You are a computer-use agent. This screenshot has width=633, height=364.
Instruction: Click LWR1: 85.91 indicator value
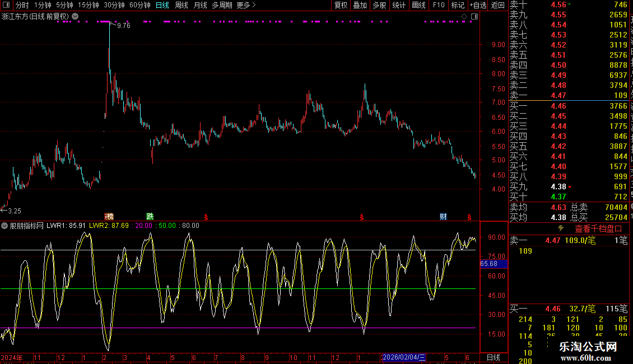[x=66, y=226]
